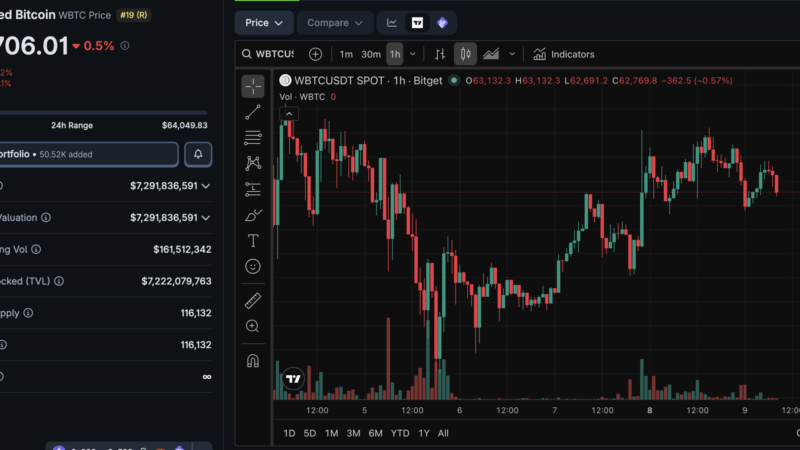Select the candlestick chart style icon
This screenshot has height=450, width=800.
[x=465, y=54]
